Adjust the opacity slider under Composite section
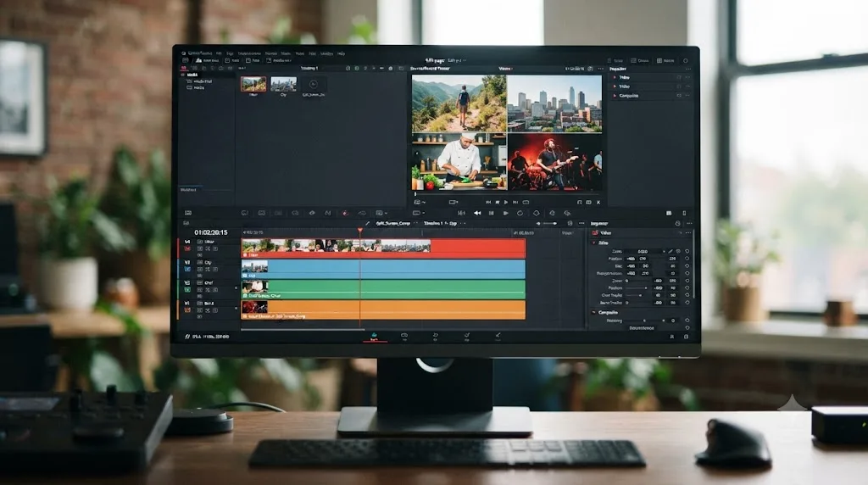 pos(645,321)
